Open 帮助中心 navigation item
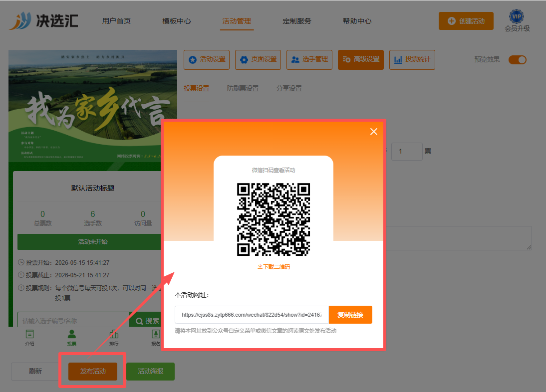Image resolution: width=546 pixels, height=392 pixels. tap(357, 21)
